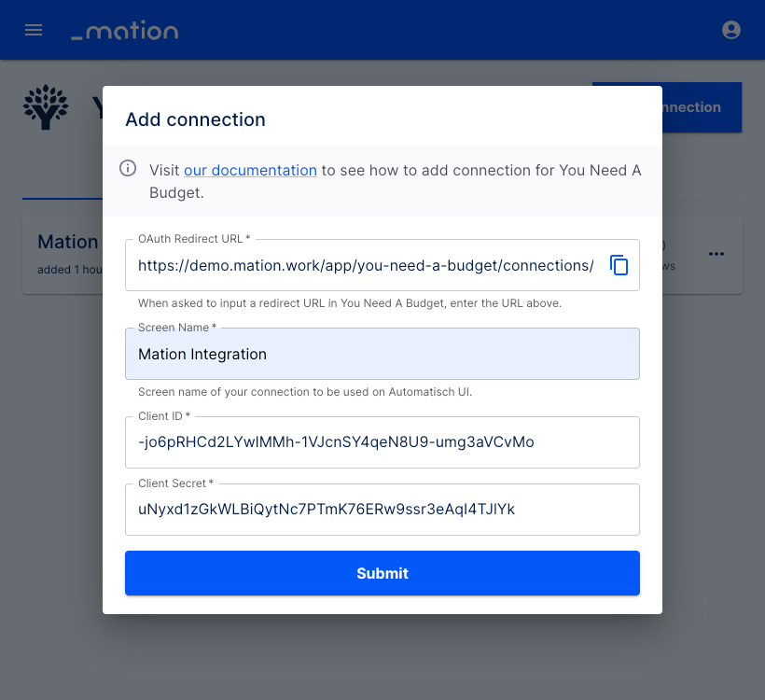Image resolution: width=765 pixels, height=700 pixels.
Task: Click the redirect URL helper text
Action: point(349,303)
